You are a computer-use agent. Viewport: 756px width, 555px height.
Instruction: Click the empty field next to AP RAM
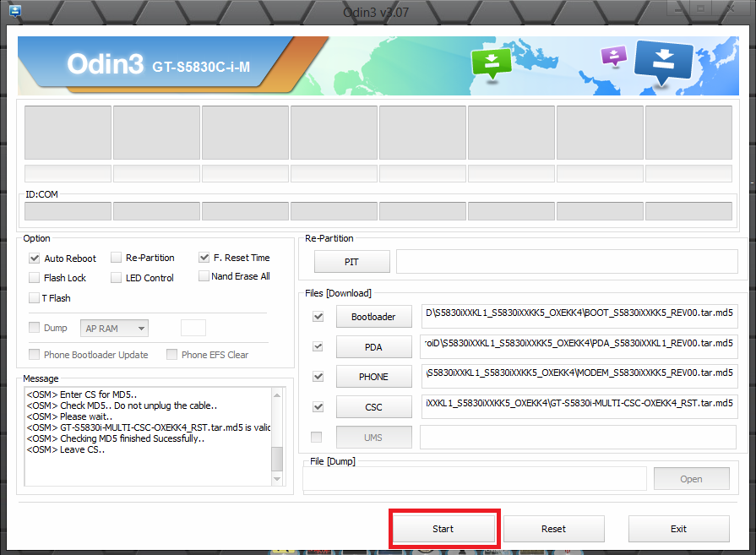(x=193, y=328)
